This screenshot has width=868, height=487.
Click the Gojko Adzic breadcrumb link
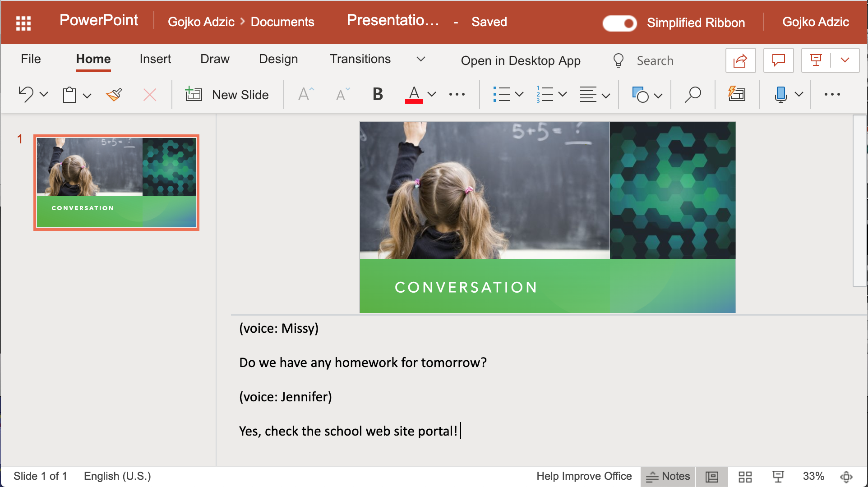201,22
